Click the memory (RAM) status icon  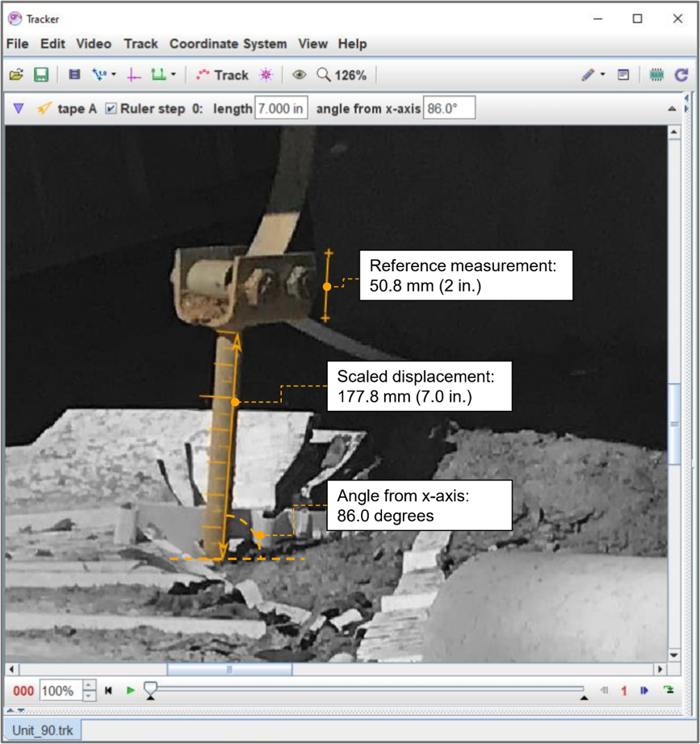coord(657,74)
